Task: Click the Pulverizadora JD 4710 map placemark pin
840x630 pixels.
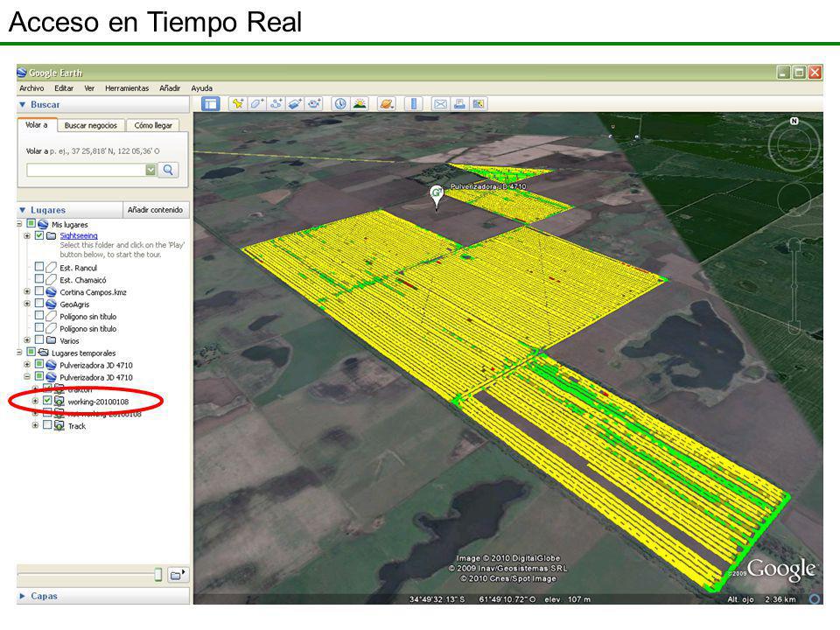Action: [x=437, y=197]
